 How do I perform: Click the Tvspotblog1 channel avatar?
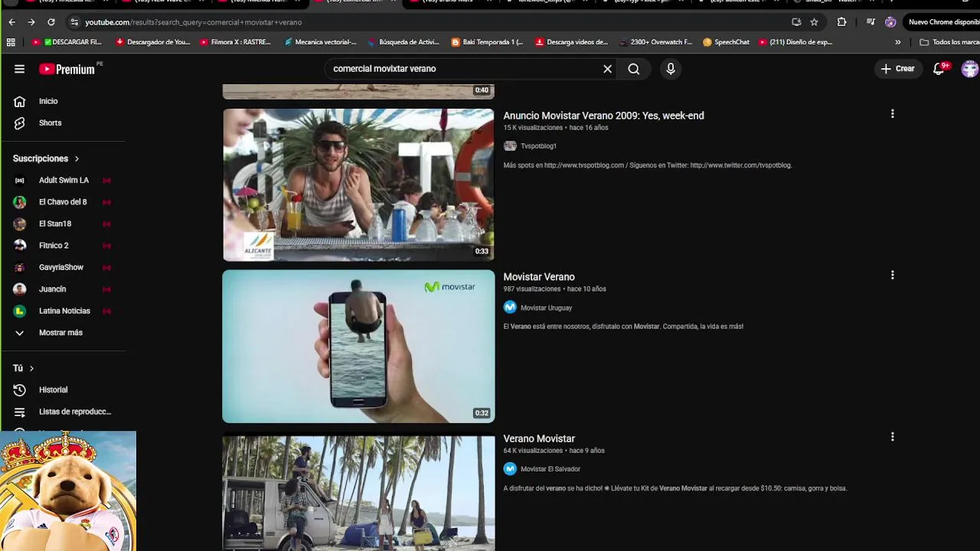(x=510, y=146)
